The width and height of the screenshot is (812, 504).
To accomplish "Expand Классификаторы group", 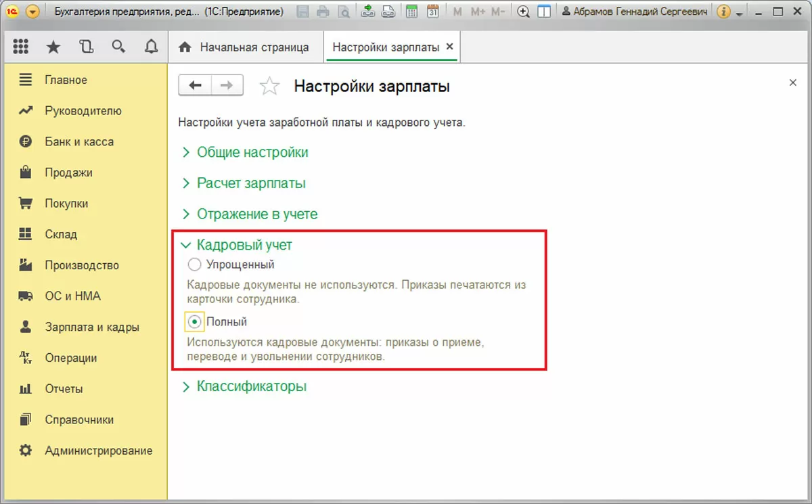I will pyautogui.click(x=244, y=386).
